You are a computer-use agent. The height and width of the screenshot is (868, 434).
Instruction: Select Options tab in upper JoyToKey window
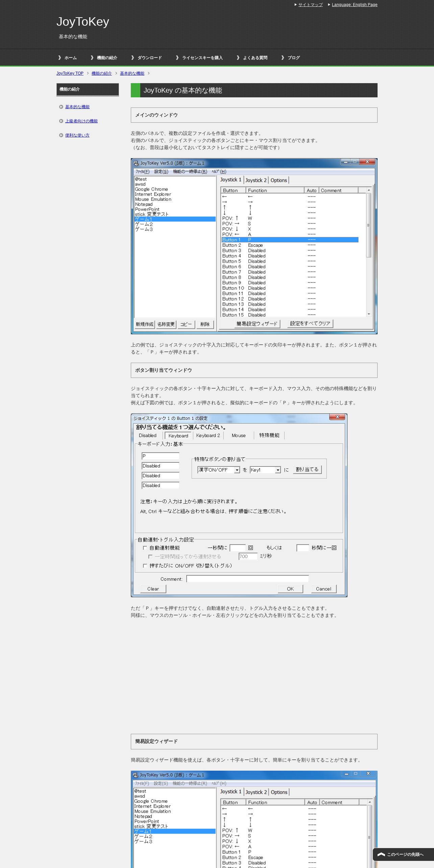(x=279, y=180)
